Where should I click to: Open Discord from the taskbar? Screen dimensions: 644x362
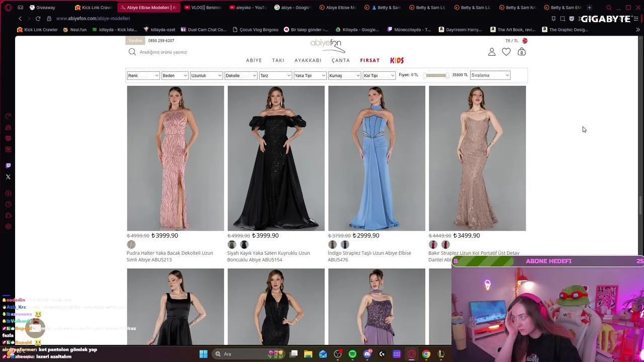coord(367,354)
